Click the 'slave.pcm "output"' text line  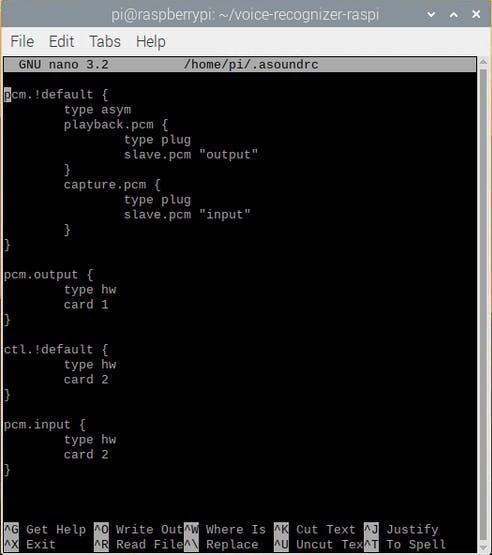191,155
